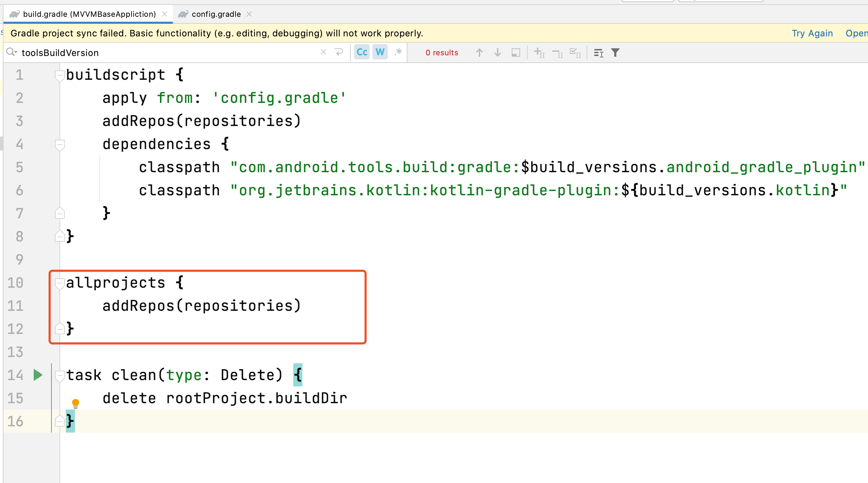Viewport: 868px width, 483px height.
Task: Click the lightbulb intention icon on line 15
Action: (76, 402)
